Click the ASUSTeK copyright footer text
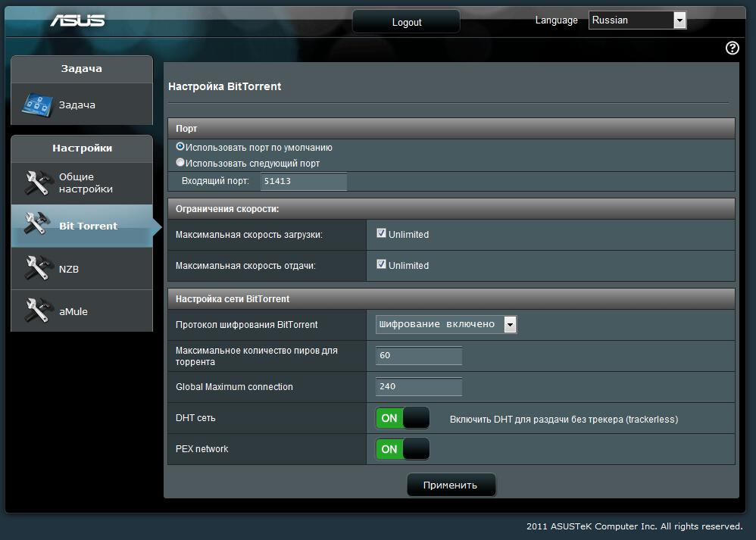Screen dimensions: 756x540 [635, 526]
